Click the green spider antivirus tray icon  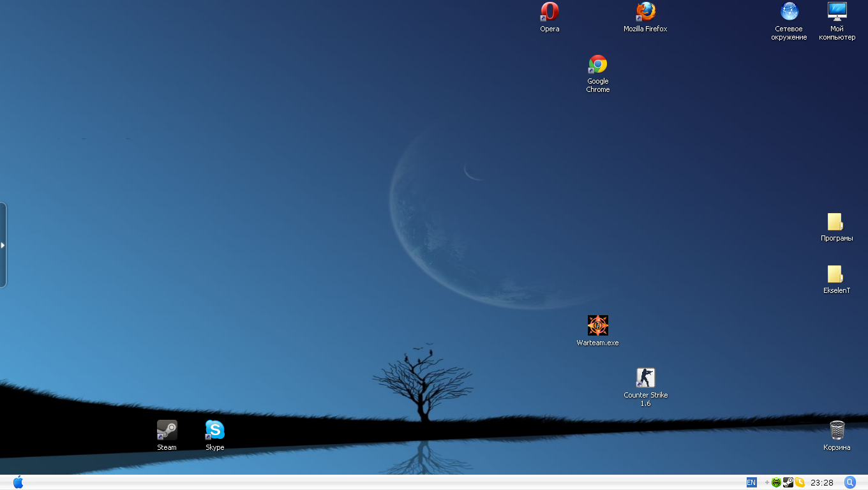776,482
